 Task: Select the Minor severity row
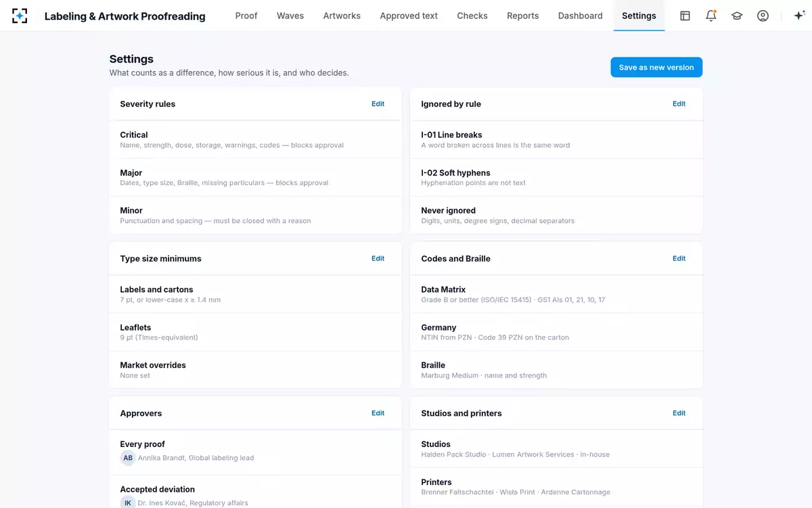pos(255,215)
